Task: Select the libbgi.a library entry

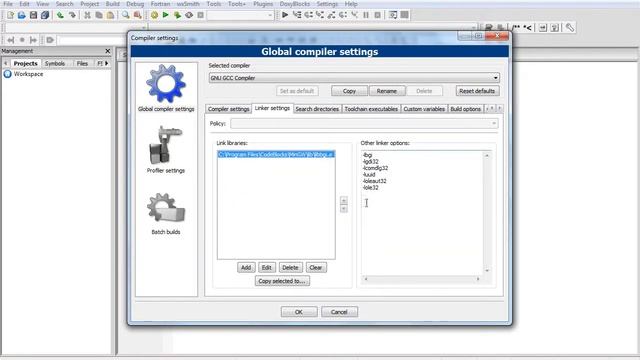Action: [x=276, y=154]
